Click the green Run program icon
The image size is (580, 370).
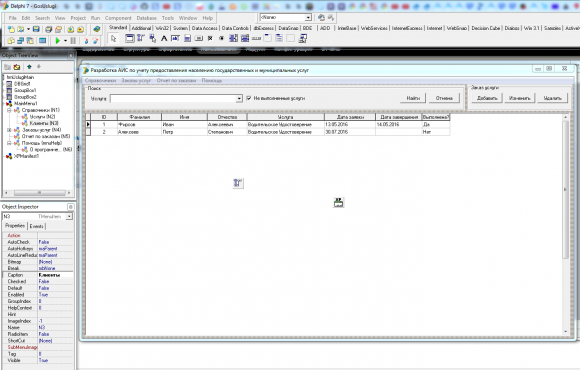click(x=58, y=40)
